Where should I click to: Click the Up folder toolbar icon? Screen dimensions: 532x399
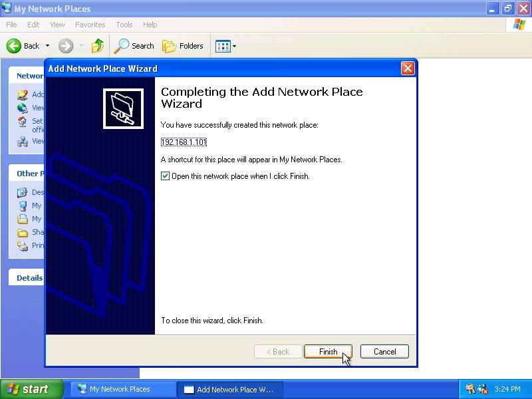pyautogui.click(x=98, y=46)
